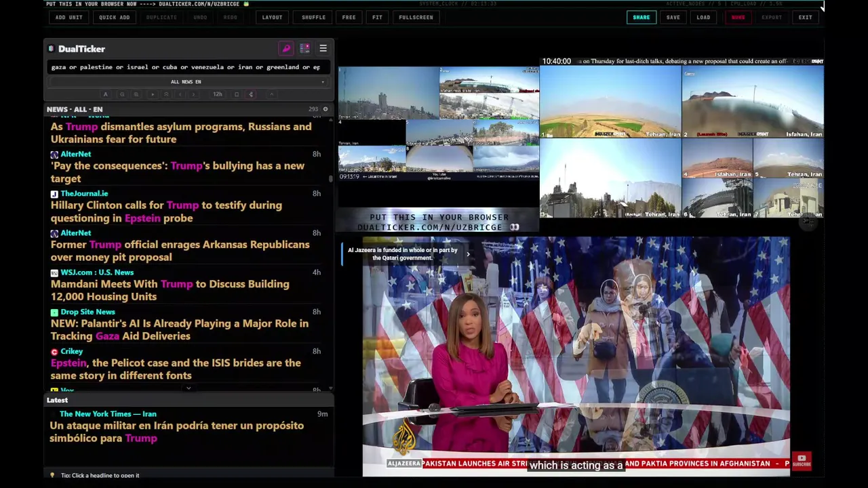Click the 'NEWS · ALL · EN' panel title

[75, 109]
